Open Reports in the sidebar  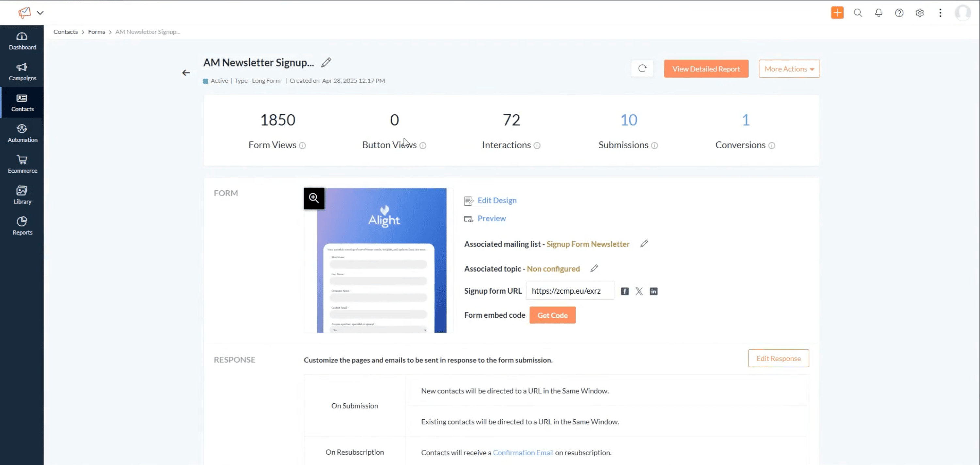point(22,226)
